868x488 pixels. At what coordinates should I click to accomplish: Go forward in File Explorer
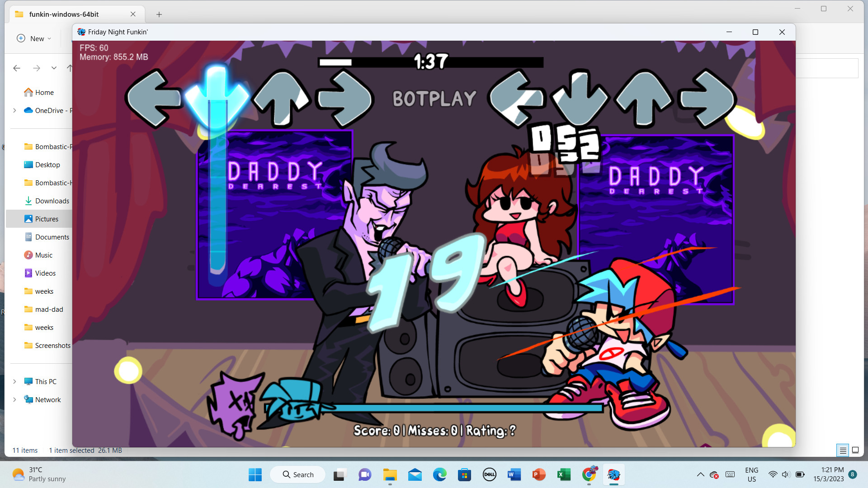click(37, 68)
